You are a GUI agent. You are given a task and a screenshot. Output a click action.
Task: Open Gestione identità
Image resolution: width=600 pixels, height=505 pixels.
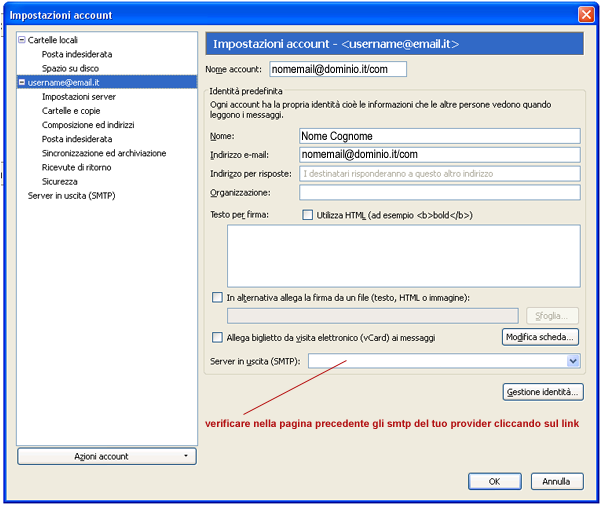(x=543, y=392)
